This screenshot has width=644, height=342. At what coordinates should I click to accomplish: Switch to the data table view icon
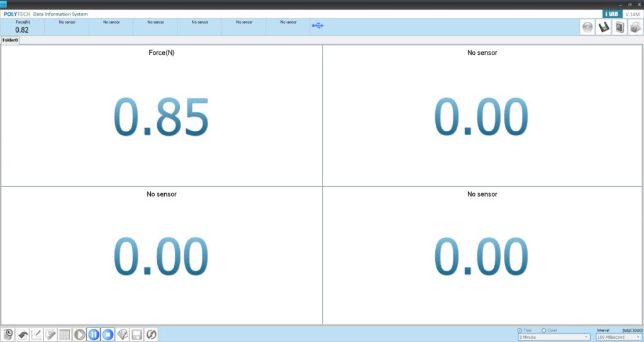[x=65, y=334]
